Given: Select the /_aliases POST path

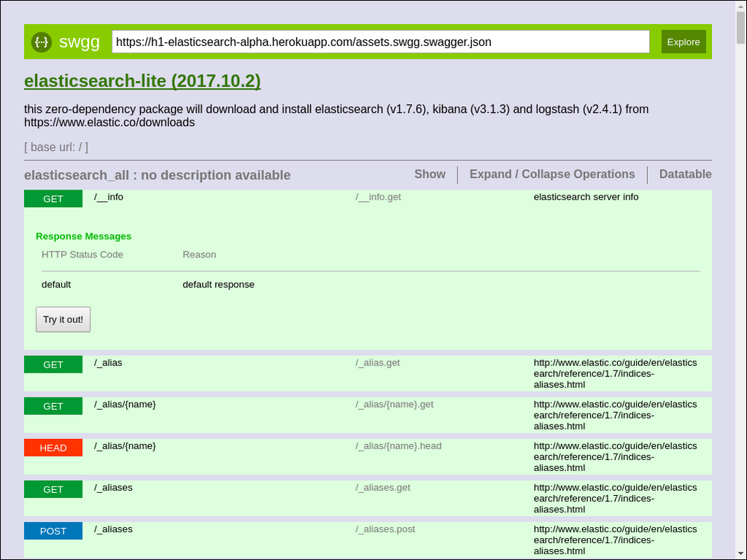Looking at the screenshot, I should point(113,529).
